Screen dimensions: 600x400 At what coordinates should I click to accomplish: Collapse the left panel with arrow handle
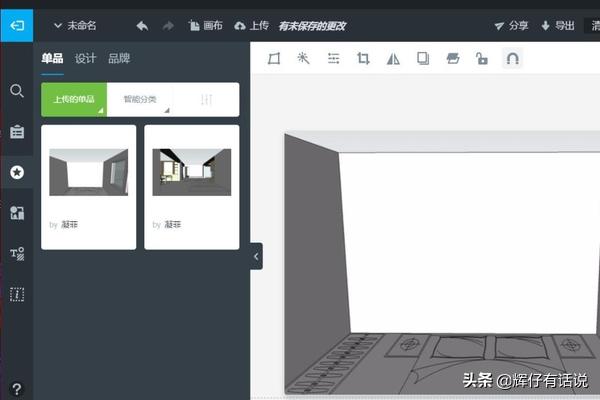[x=256, y=256]
